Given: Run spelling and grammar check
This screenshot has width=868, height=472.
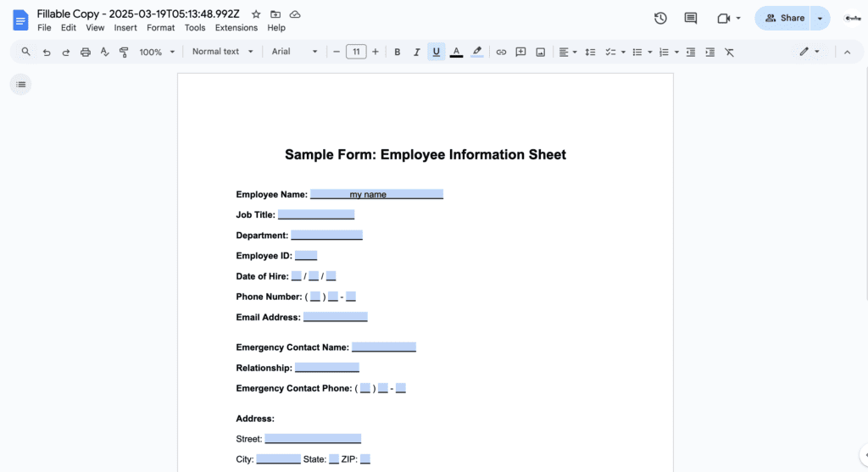Looking at the screenshot, I should [x=104, y=52].
